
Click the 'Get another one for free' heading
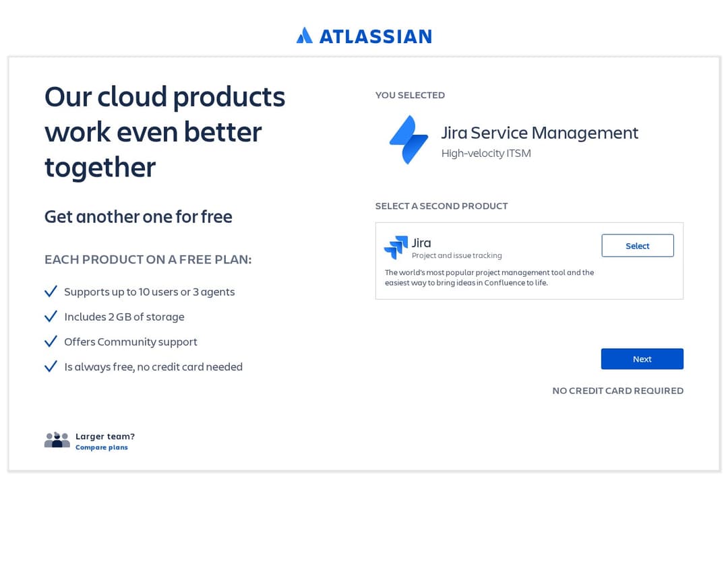138,217
